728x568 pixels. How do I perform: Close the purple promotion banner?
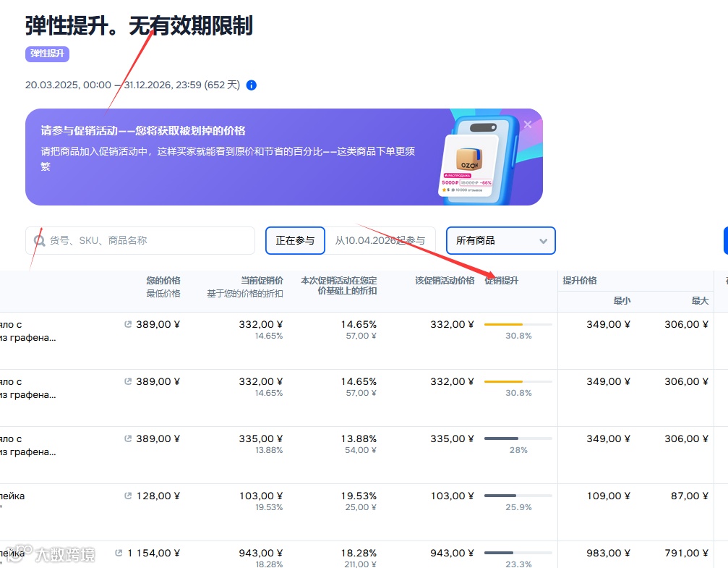[528, 124]
